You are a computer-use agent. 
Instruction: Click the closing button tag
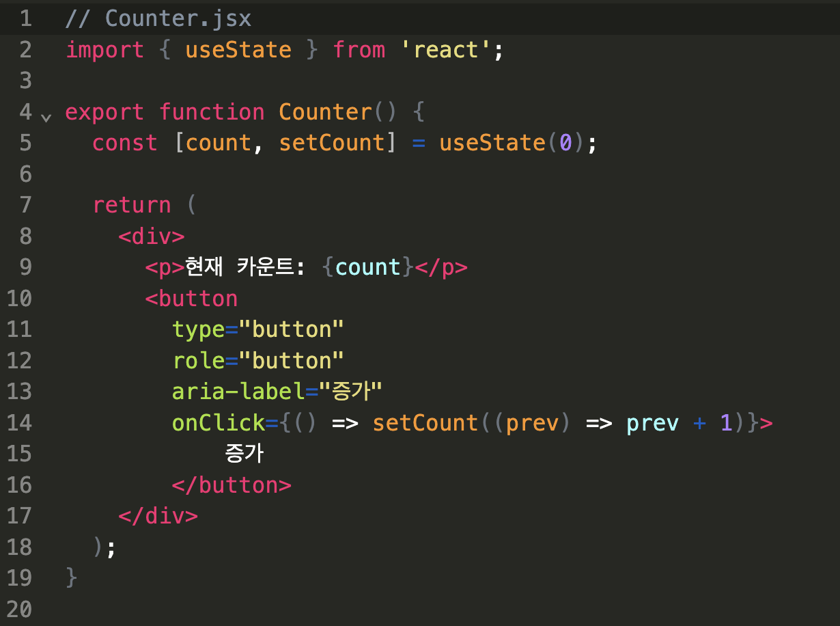232,485
